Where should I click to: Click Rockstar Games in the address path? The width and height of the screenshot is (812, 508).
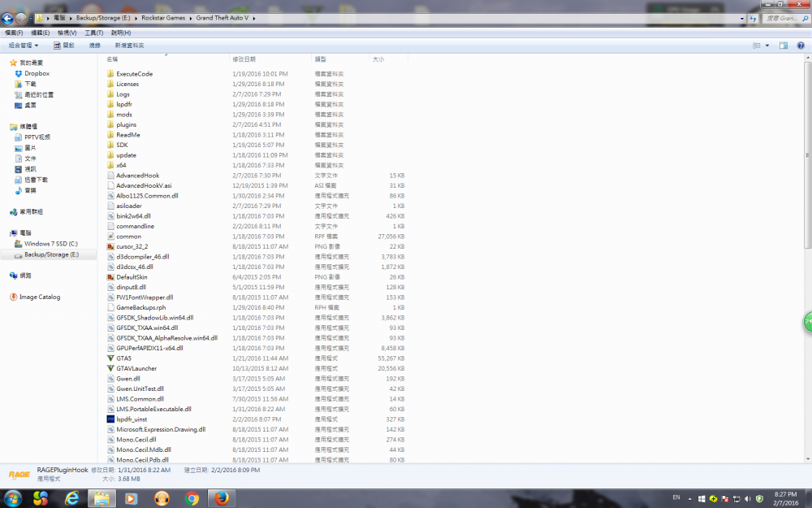pos(163,18)
